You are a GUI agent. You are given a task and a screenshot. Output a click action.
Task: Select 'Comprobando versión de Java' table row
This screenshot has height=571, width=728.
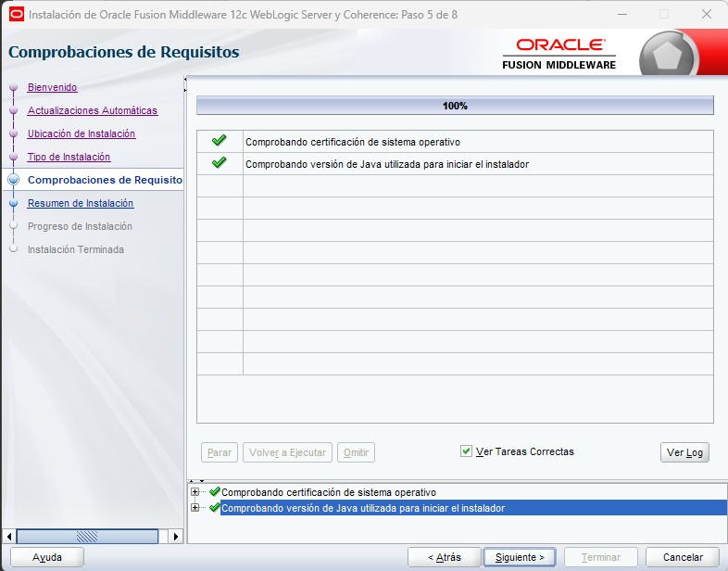tap(455, 163)
